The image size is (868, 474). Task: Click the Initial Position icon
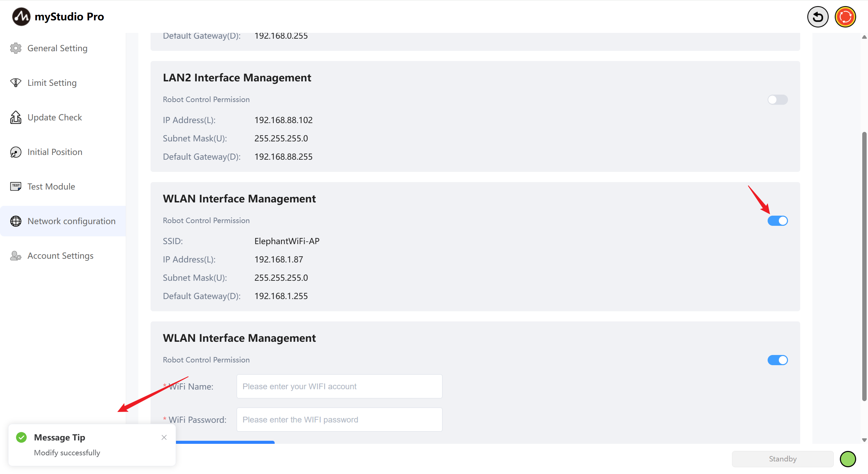[16, 152]
